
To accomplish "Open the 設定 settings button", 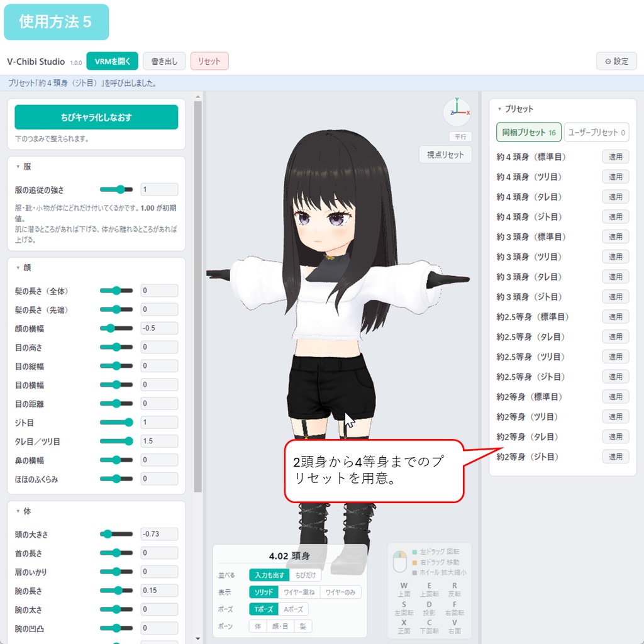I will pyautogui.click(x=616, y=61).
